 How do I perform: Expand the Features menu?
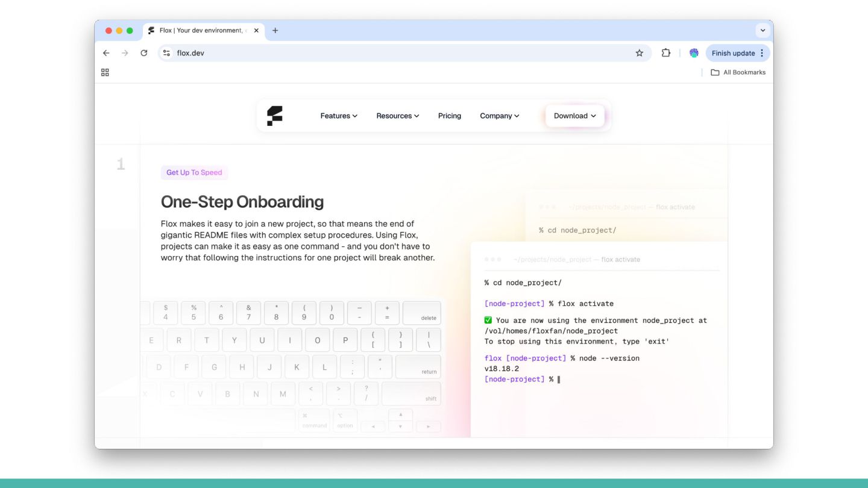pyautogui.click(x=339, y=116)
